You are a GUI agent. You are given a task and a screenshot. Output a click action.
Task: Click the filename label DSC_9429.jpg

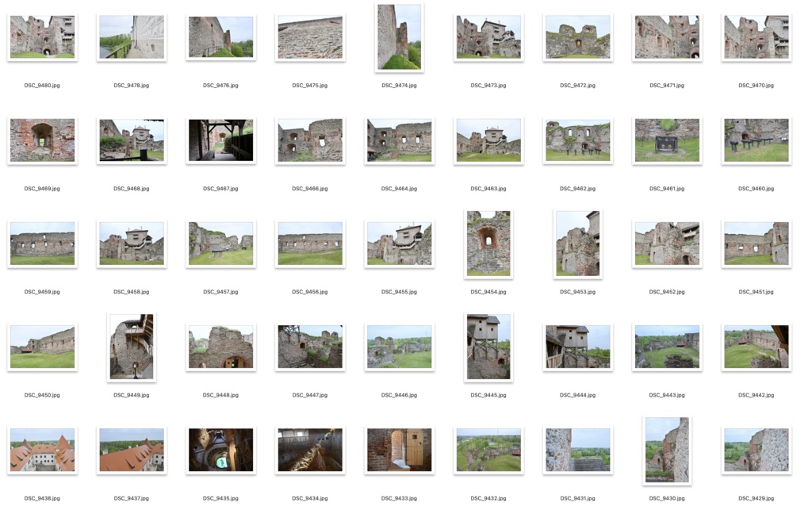pos(756,498)
